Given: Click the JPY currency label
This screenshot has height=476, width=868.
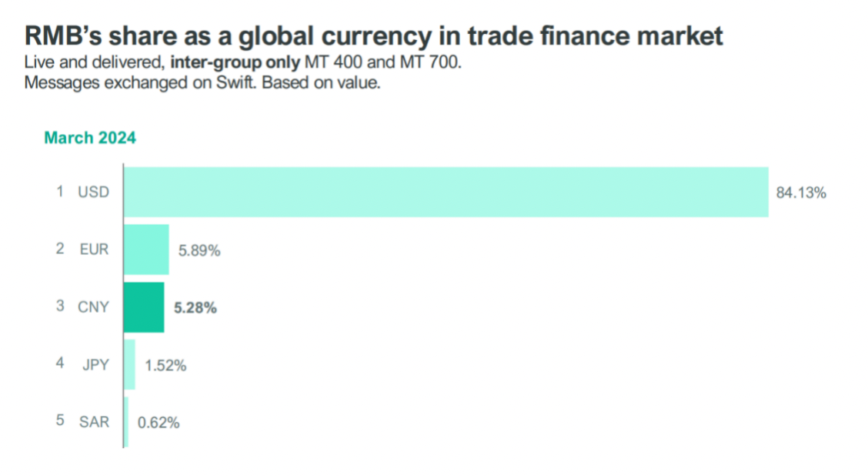Looking at the screenshot, I should click(95, 364).
